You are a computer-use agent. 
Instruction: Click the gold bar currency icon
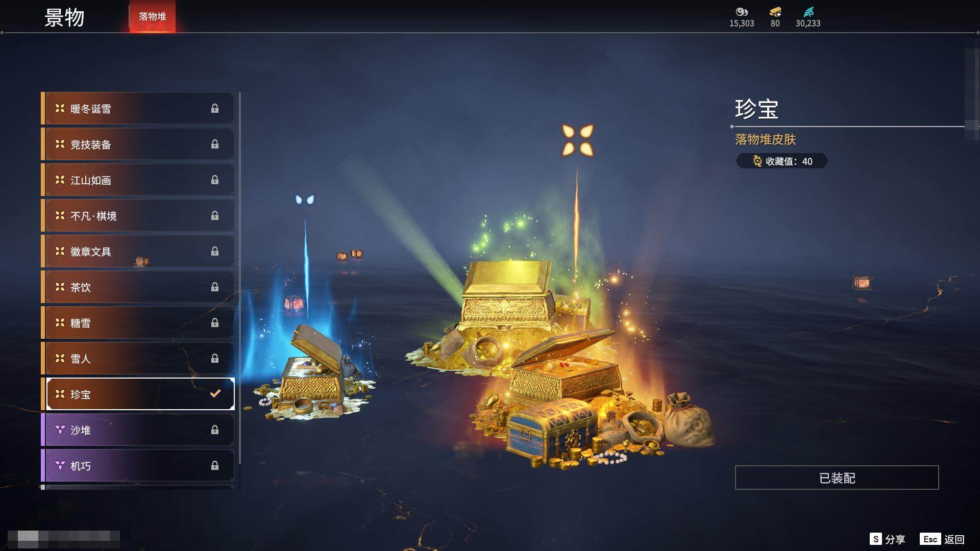tap(775, 12)
